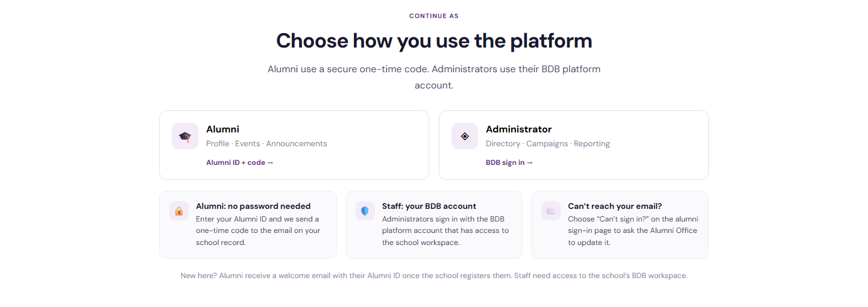868x307 pixels.
Task: Click the envelope icon for email help
Action: pyautogui.click(x=551, y=211)
